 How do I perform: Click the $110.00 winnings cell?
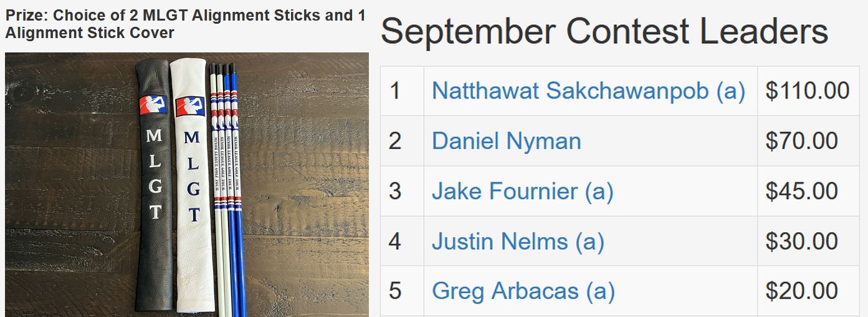point(809,91)
